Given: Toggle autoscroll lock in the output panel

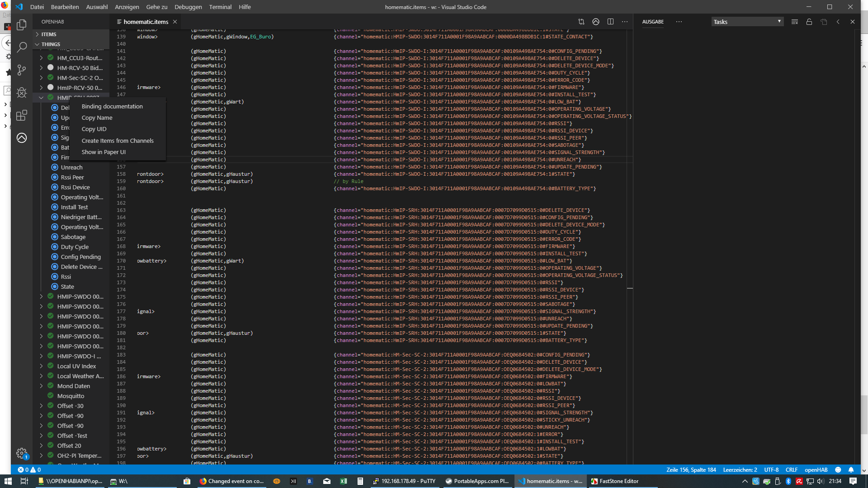Looking at the screenshot, I should [809, 21].
